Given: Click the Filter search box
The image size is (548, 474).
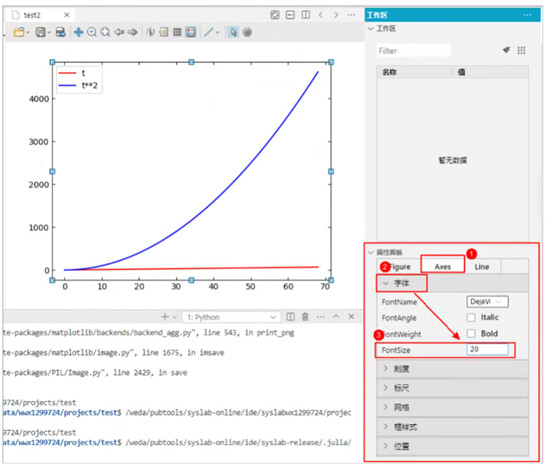Looking at the screenshot, I should 413,51.
